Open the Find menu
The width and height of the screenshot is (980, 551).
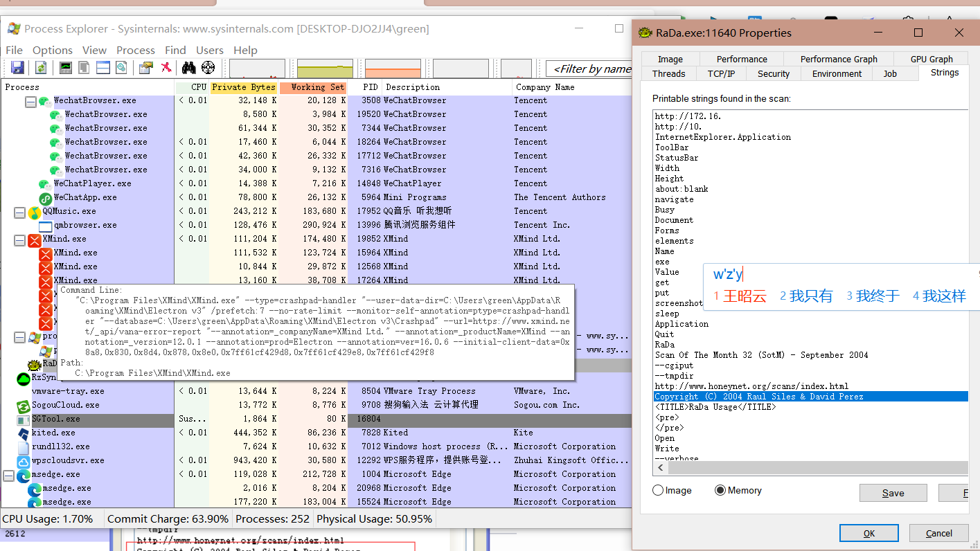[x=175, y=50]
